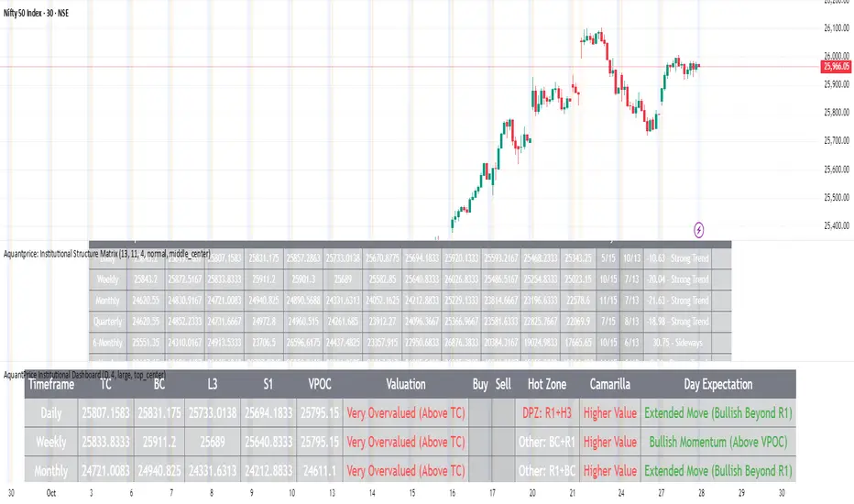This screenshot has width=854, height=504.
Task: Select the Hot Zone column header
Action: tap(548, 385)
